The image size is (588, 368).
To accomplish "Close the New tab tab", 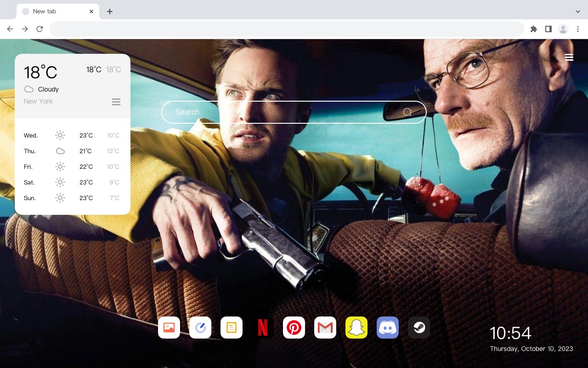I will pyautogui.click(x=91, y=11).
